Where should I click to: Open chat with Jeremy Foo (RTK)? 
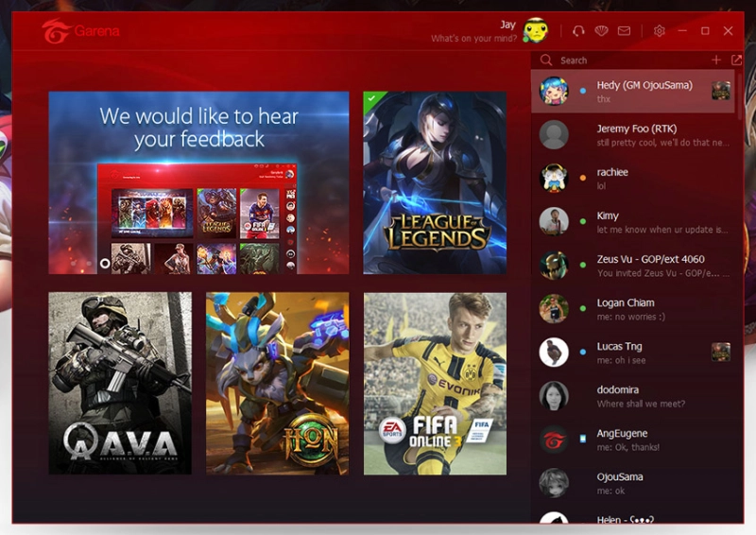pyautogui.click(x=633, y=134)
